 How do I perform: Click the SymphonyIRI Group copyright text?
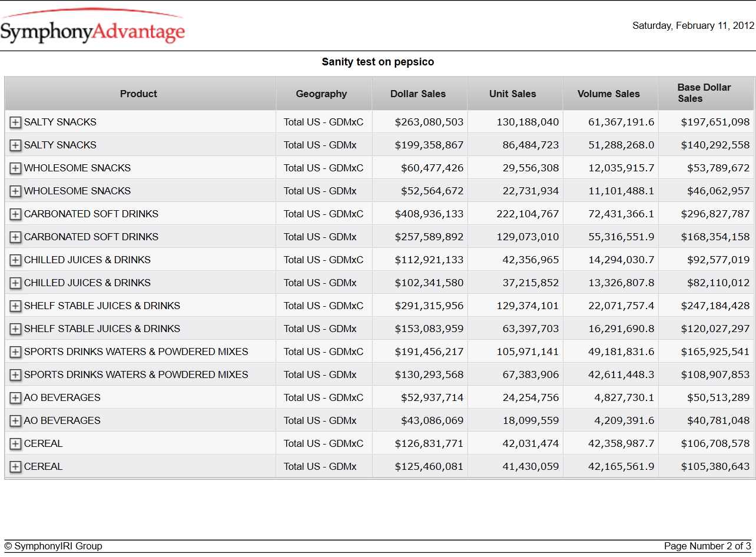tap(53, 546)
